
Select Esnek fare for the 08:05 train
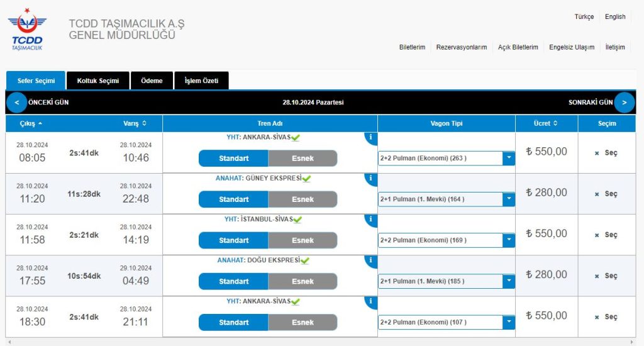pyautogui.click(x=303, y=159)
